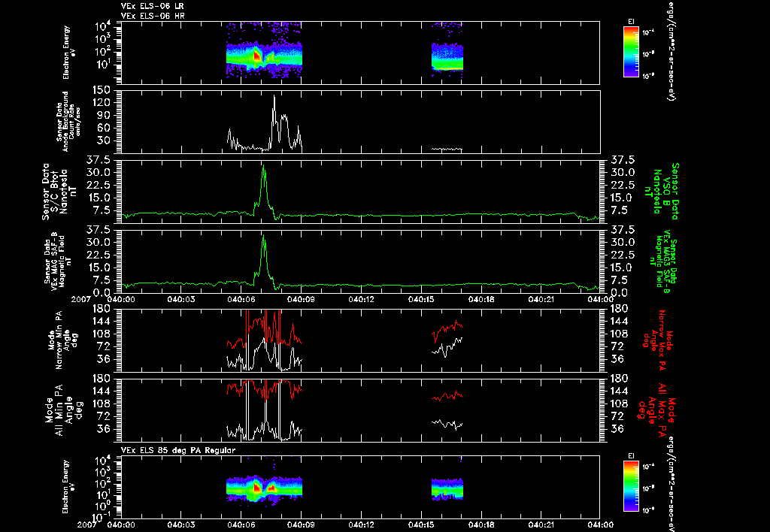Click the EI color bar beside the top spectrogram

click(631, 52)
